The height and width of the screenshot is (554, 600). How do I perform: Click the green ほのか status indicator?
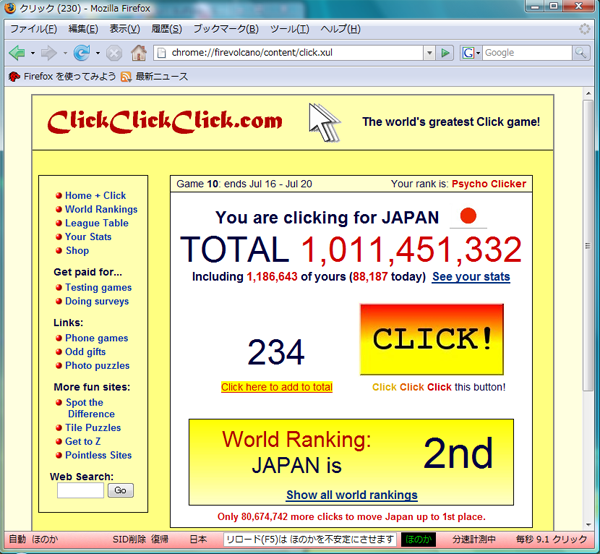pyautogui.click(x=418, y=539)
